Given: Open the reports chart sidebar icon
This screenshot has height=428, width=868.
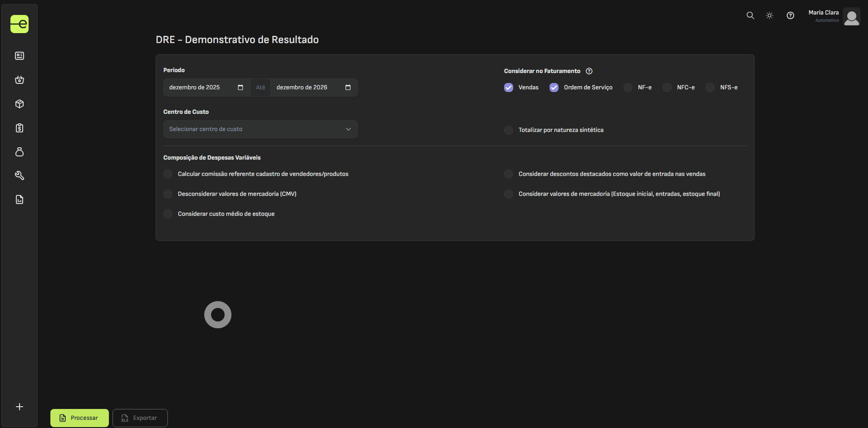Looking at the screenshot, I should [20, 199].
